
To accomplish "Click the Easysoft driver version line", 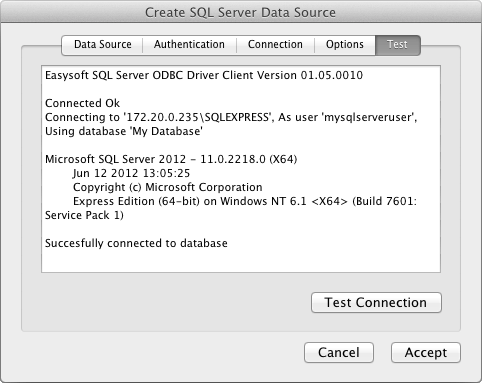I will (x=204, y=75).
